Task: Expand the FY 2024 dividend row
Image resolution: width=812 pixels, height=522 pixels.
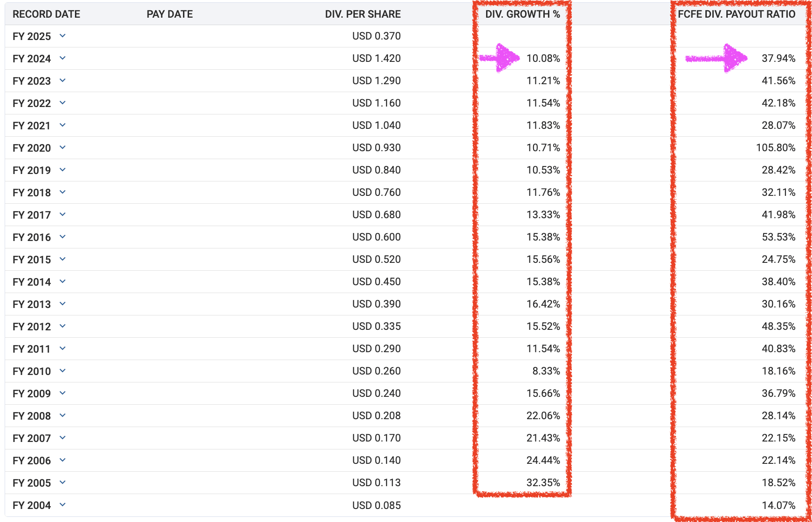Action: pyautogui.click(x=62, y=58)
